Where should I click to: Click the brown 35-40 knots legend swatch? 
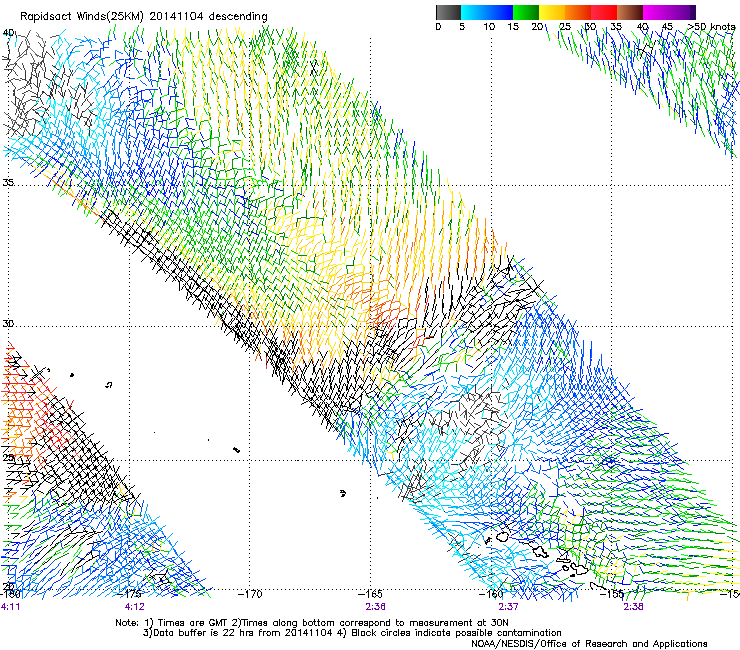(630, 12)
